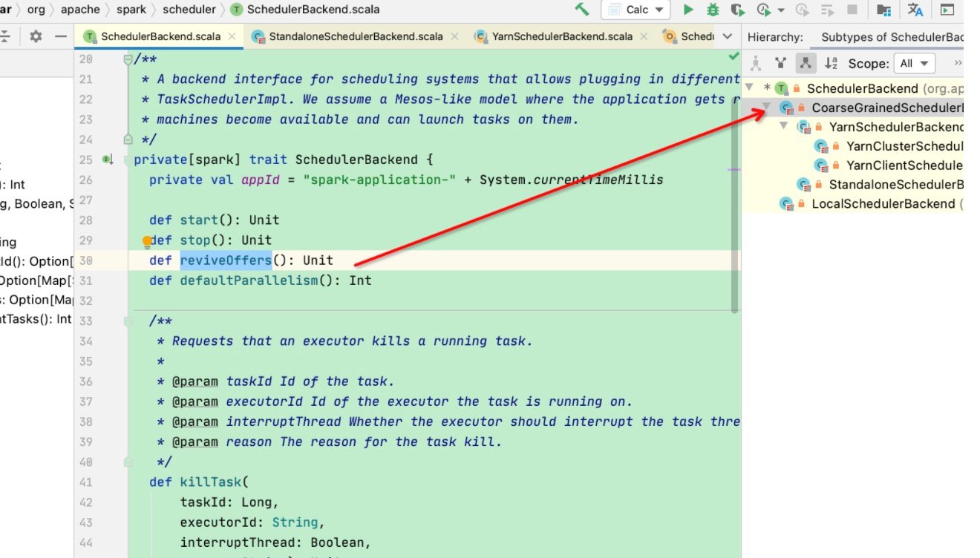Click the grayed-out stop button
The image size is (980, 558).
pos(852,10)
